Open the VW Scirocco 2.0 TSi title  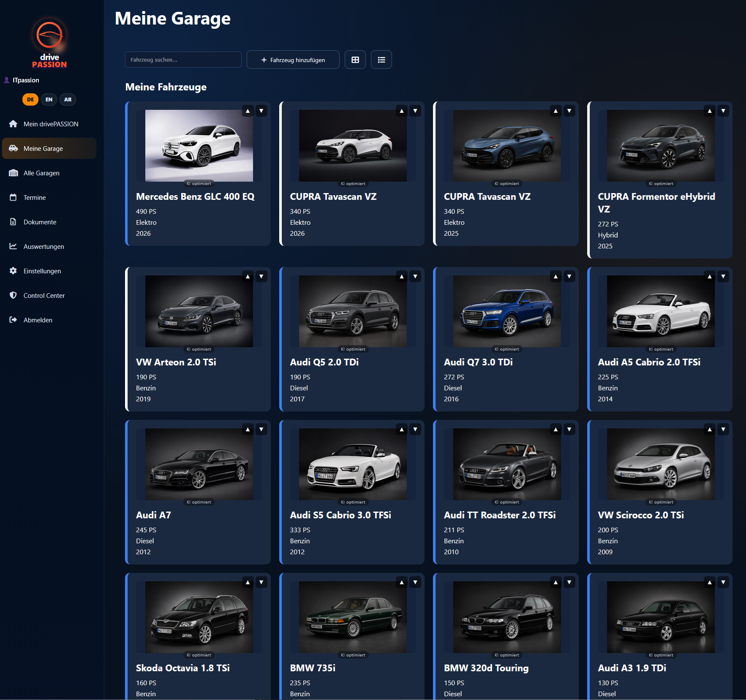pyautogui.click(x=641, y=515)
